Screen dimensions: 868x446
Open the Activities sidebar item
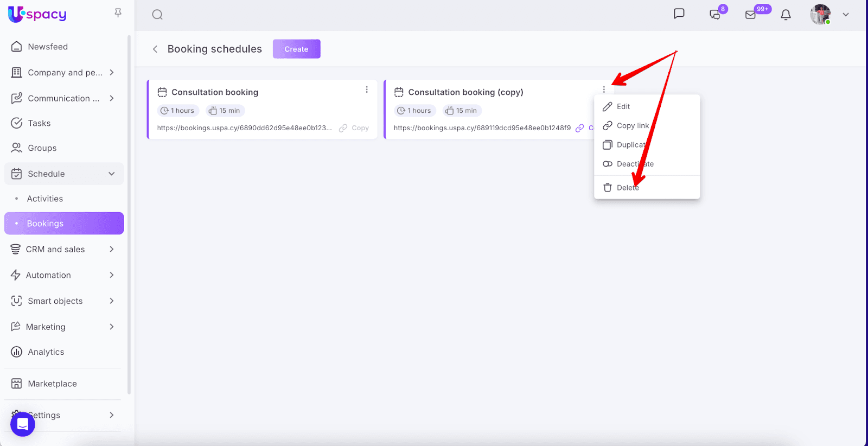coord(45,199)
